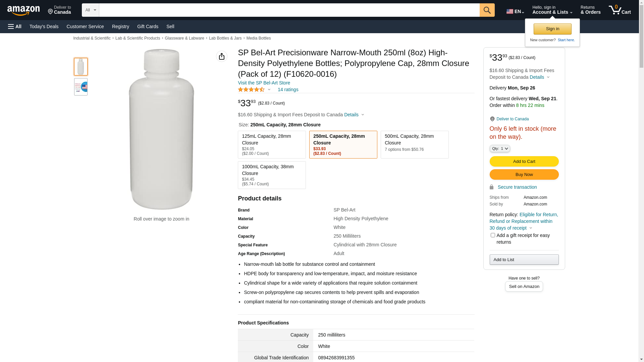Click the Amazon logo
The width and height of the screenshot is (644, 362).
pyautogui.click(x=23, y=11)
